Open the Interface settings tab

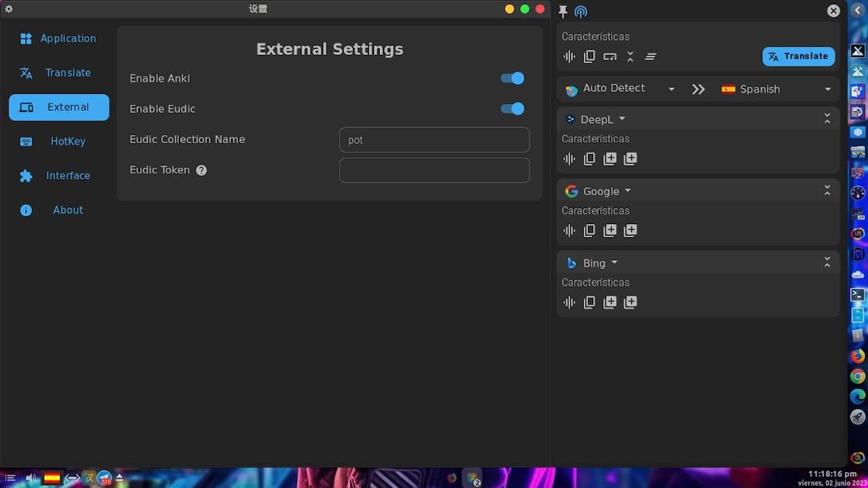pos(59,175)
